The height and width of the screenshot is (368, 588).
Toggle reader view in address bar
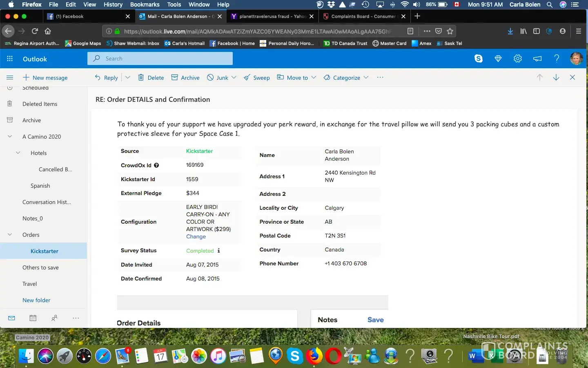coord(410,31)
